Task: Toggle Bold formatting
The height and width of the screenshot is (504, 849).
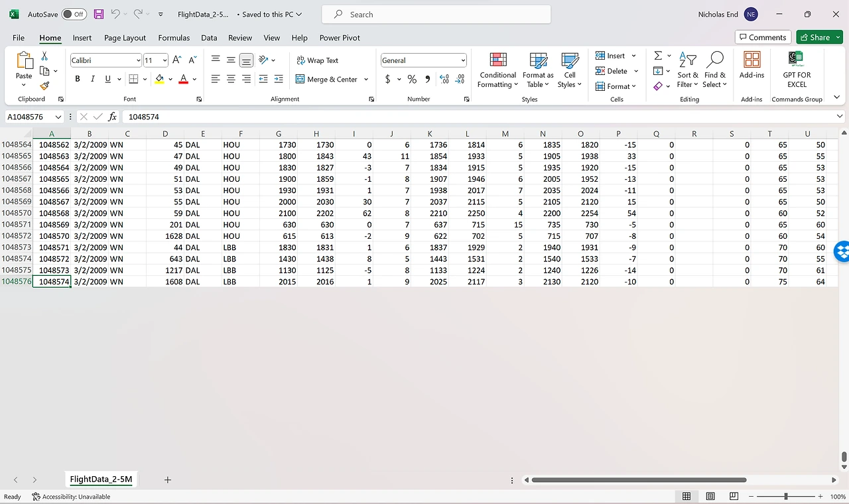Action: tap(78, 79)
